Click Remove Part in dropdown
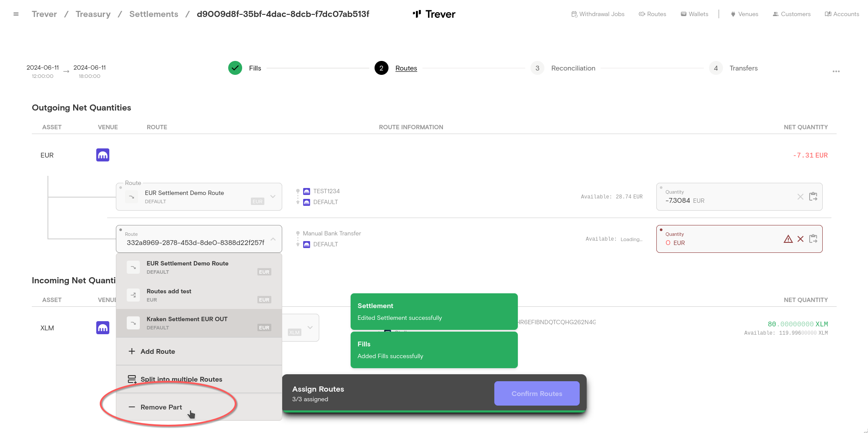 click(x=161, y=407)
